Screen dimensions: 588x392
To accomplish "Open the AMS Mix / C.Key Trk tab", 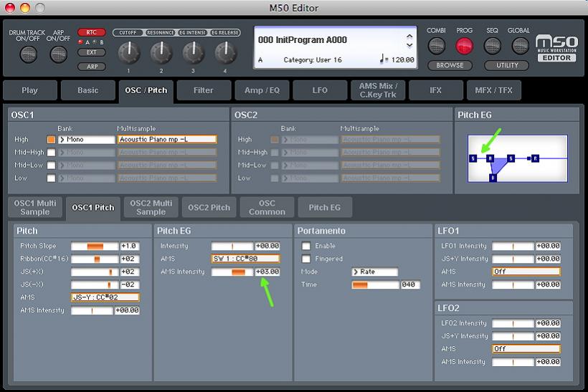I will point(378,90).
